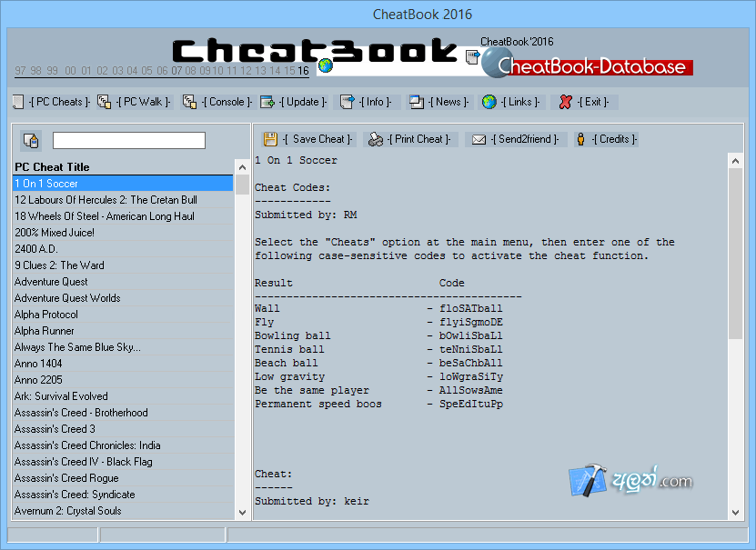Click the cheat list scrollbar thumb
Viewport: 756px width, 550px height.
coord(243,185)
